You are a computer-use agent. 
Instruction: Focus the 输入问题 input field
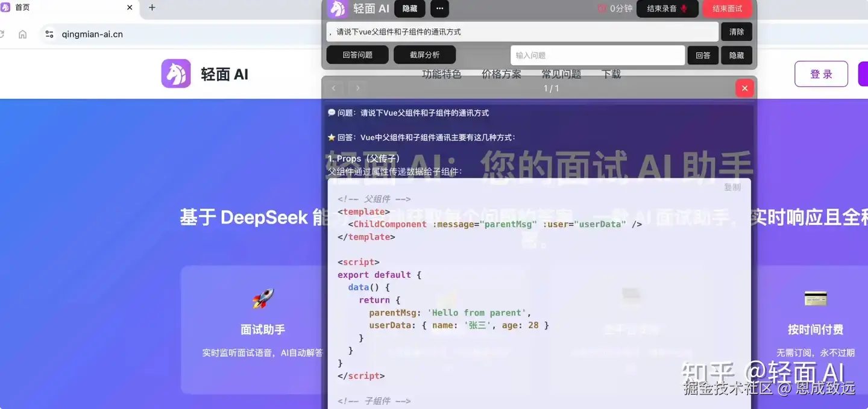pos(598,55)
